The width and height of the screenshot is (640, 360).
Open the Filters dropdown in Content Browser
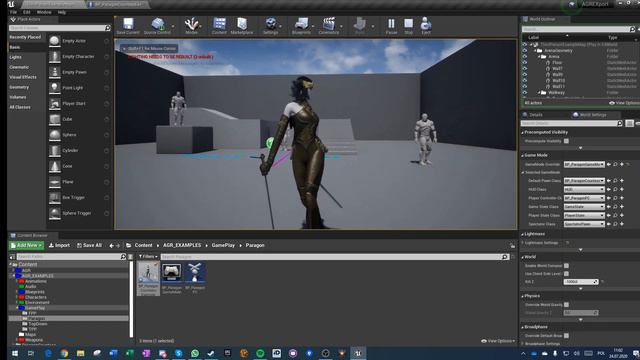coord(148,257)
